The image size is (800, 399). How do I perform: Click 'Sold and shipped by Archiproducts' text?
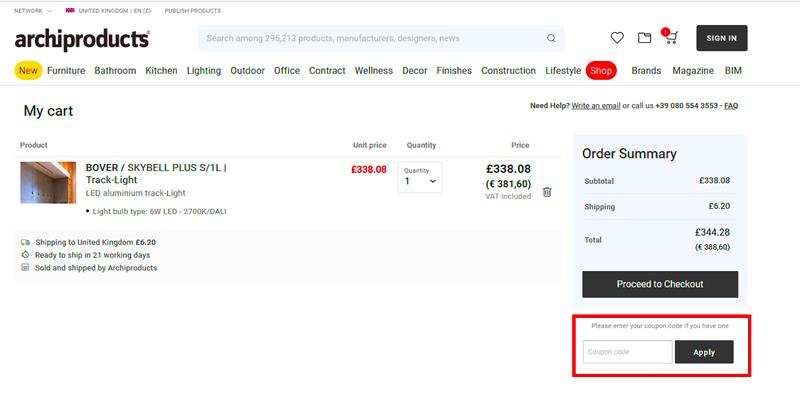pyautogui.click(x=96, y=268)
